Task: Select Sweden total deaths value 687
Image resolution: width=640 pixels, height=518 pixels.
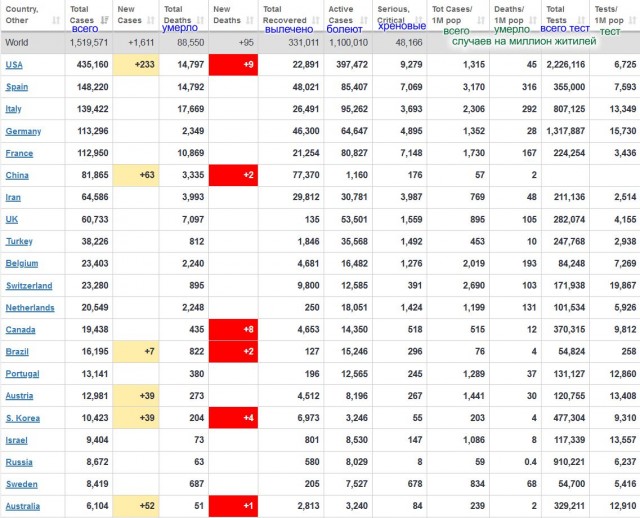Action: pos(196,484)
